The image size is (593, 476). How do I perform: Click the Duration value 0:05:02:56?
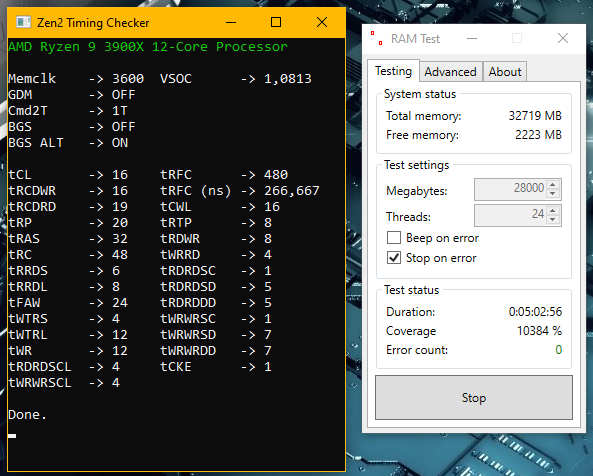pyautogui.click(x=535, y=312)
